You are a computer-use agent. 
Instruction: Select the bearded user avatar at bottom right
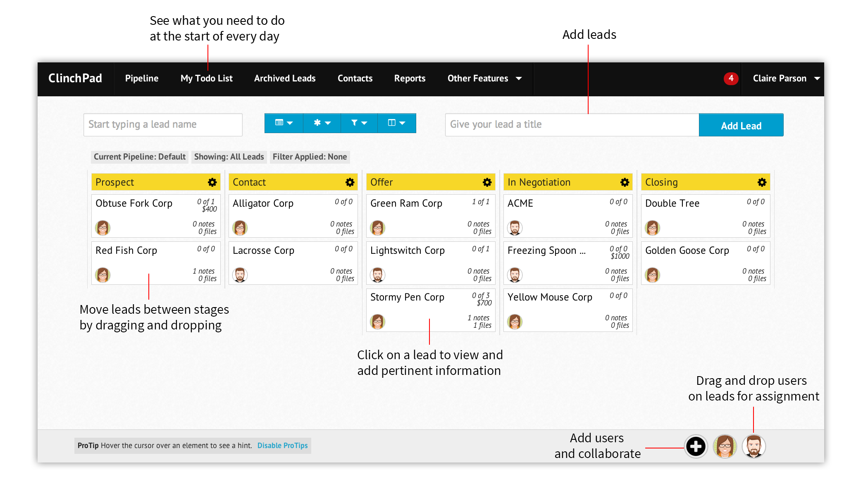pos(754,446)
